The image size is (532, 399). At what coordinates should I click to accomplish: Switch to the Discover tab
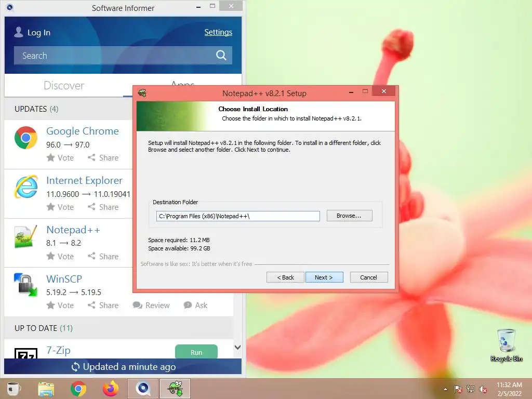coord(64,86)
